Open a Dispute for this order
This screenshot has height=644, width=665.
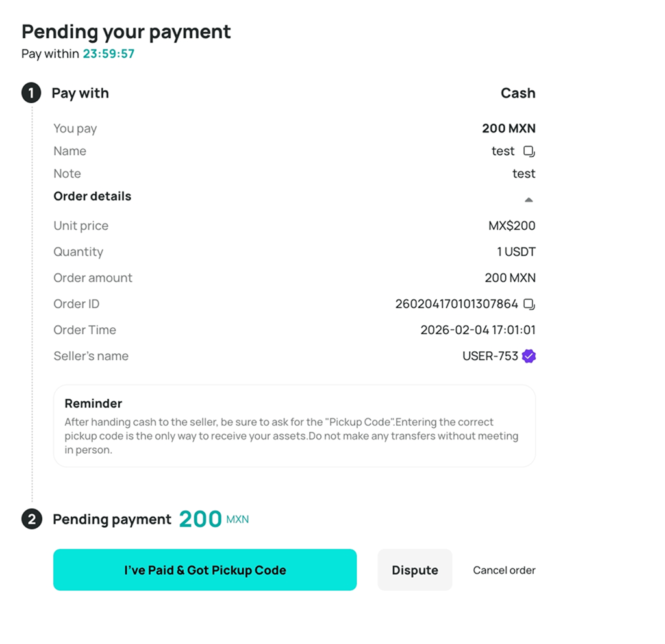tap(415, 570)
